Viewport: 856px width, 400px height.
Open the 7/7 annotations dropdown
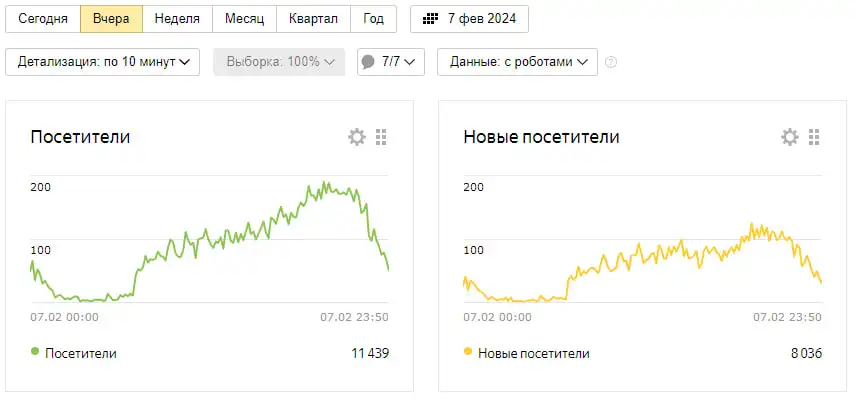391,62
